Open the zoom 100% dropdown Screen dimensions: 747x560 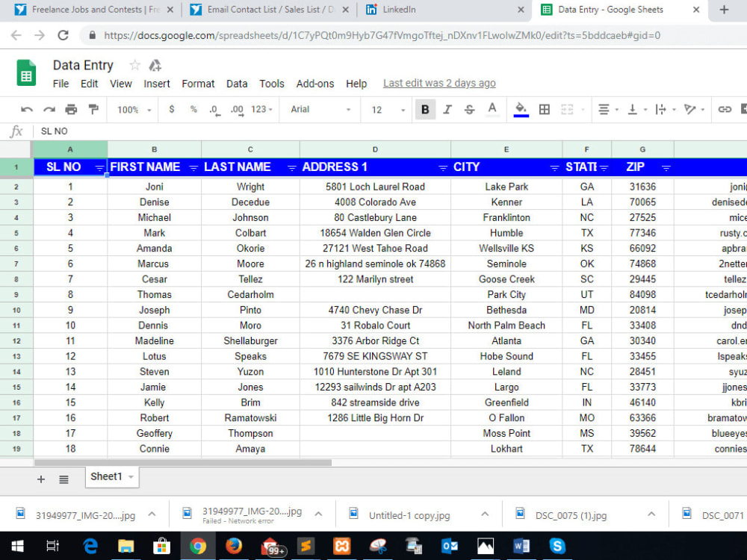134,110
